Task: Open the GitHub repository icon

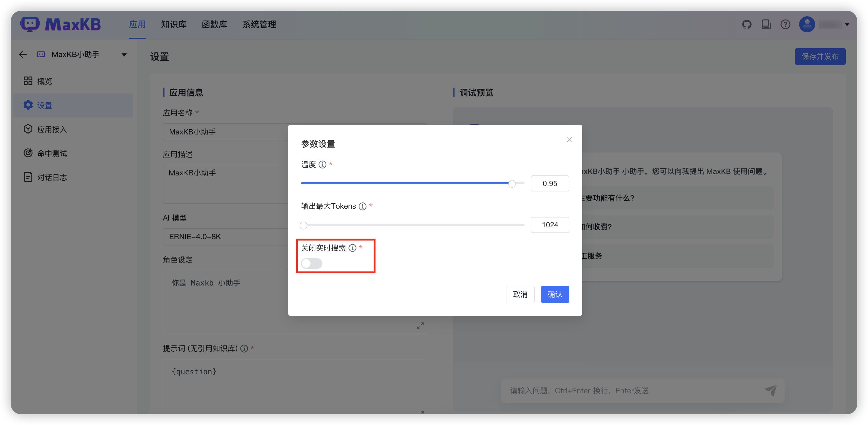Action: (x=747, y=25)
